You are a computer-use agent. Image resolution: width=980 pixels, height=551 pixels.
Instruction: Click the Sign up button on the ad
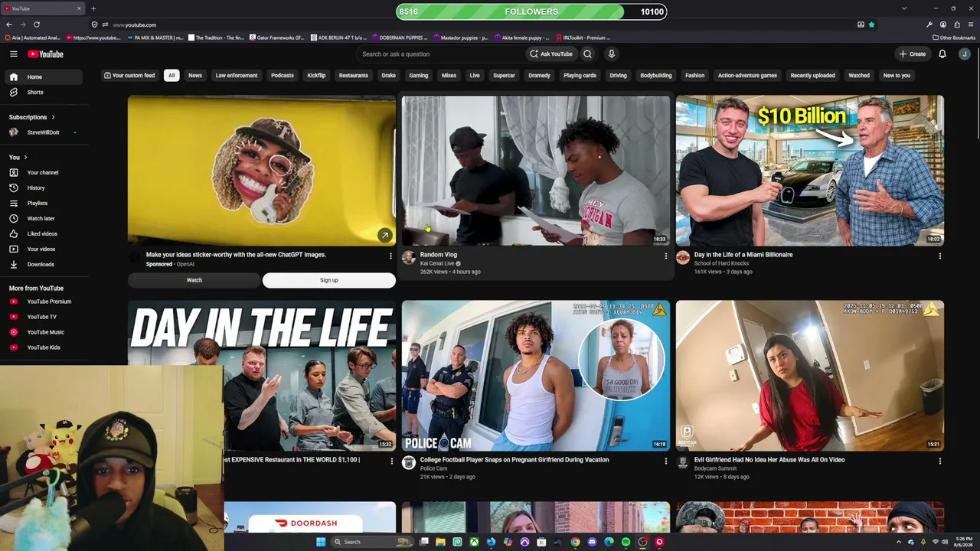point(329,280)
